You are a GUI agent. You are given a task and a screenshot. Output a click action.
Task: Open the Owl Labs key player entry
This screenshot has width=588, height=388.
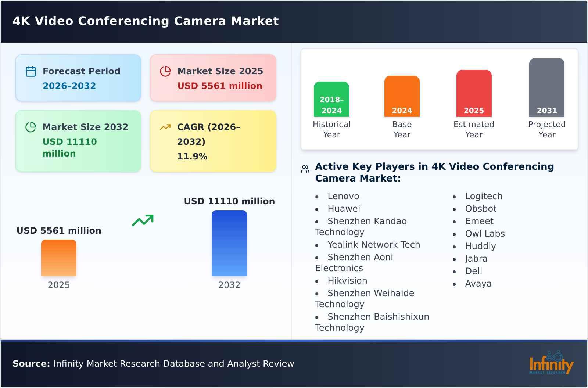(485, 234)
